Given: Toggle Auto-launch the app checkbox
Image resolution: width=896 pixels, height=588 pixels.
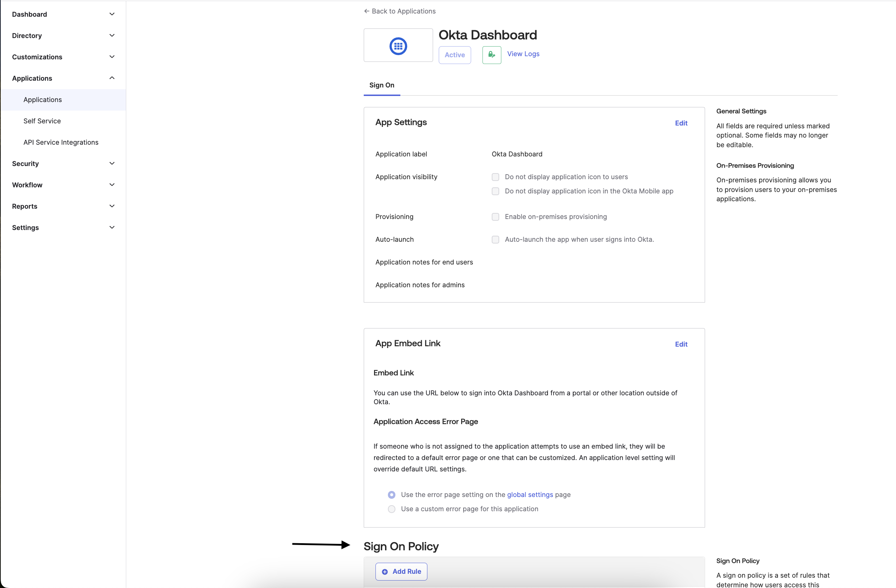Looking at the screenshot, I should (x=495, y=239).
